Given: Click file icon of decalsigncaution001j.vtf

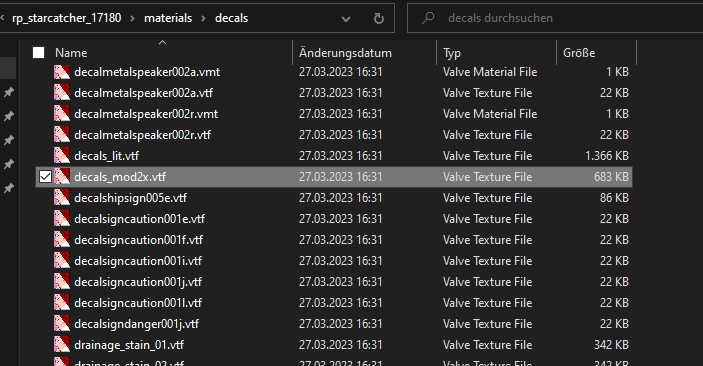Looking at the screenshot, I should [62, 282].
